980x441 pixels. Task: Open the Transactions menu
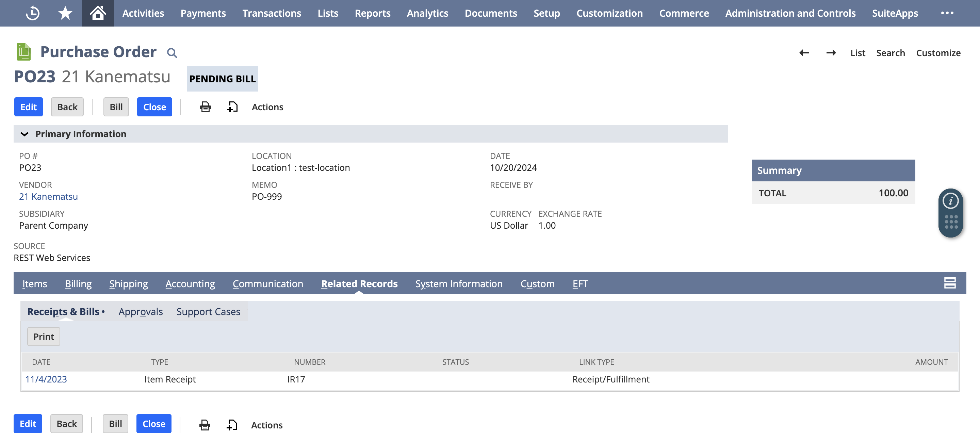(x=272, y=13)
